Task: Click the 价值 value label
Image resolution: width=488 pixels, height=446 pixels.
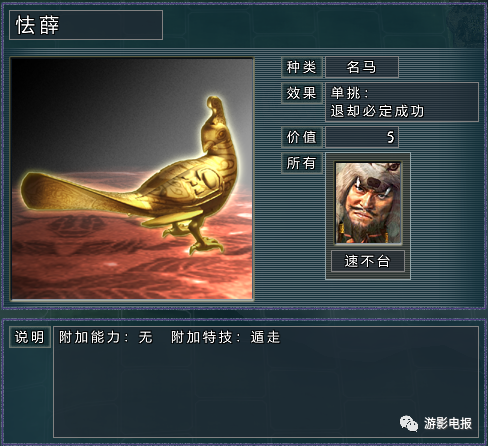Action: coord(302,137)
